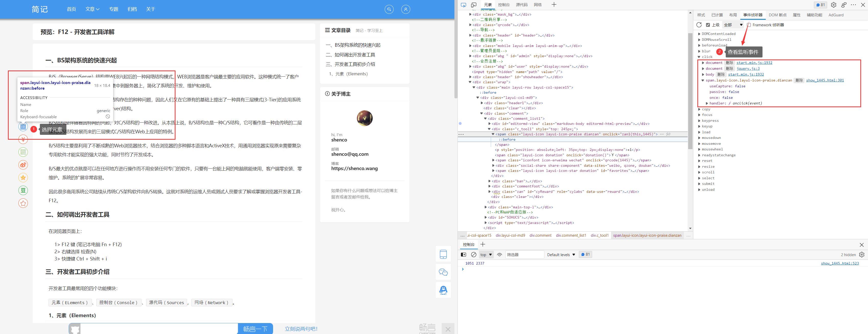Expand the keypress event group

point(699,121)
